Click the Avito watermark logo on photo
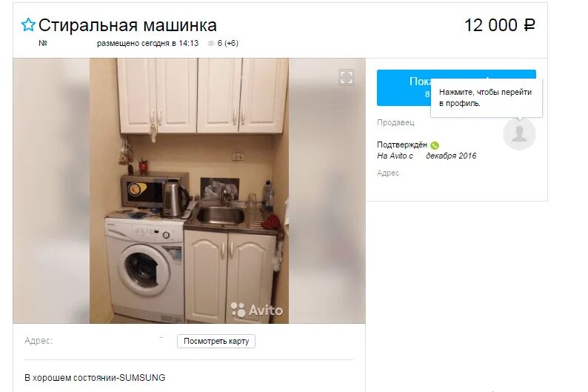The image size is (588, 392). pos(257,310)
